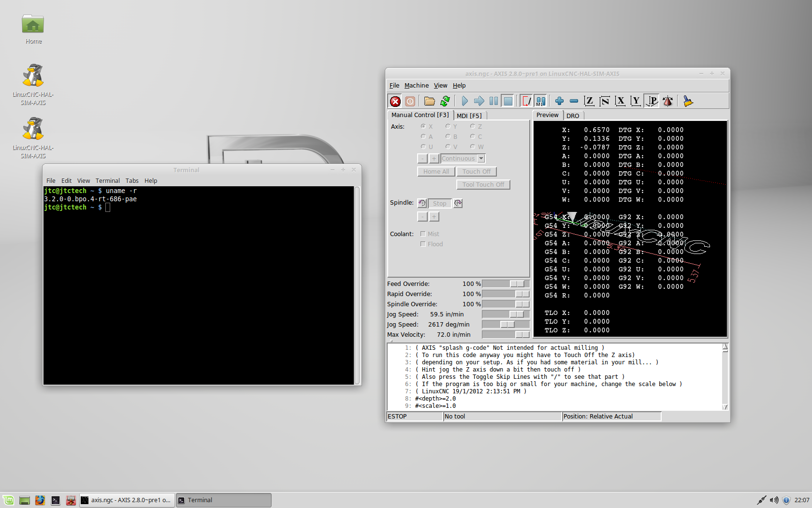Open the volume control in system tray
Screen dimensions: 812x508
pyautogui.click(x=774, y=500)
